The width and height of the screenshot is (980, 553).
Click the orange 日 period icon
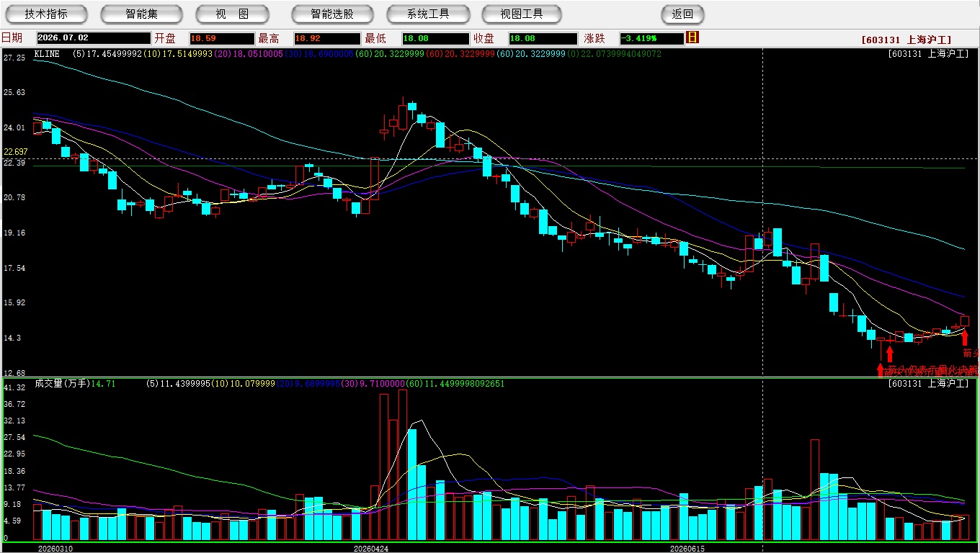692,37
